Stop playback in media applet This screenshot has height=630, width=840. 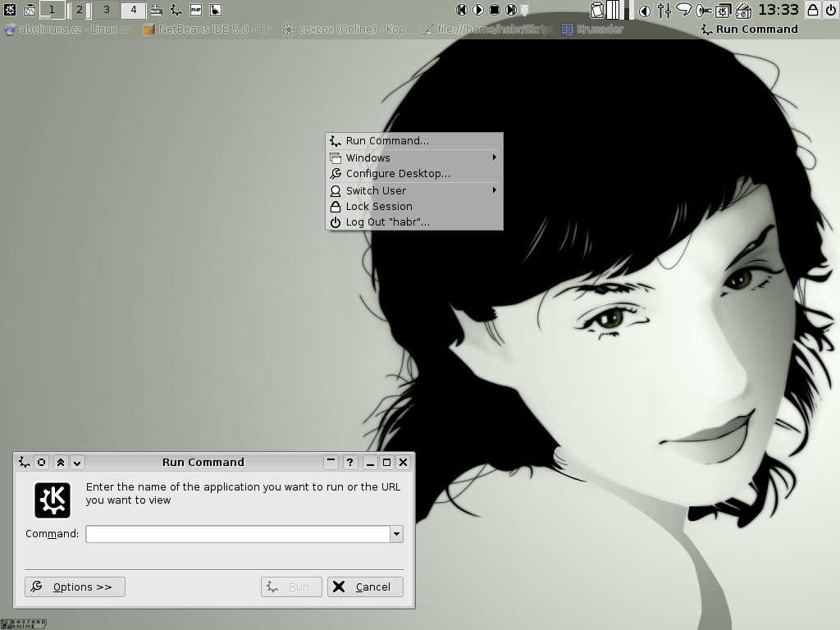coord(495,10)
